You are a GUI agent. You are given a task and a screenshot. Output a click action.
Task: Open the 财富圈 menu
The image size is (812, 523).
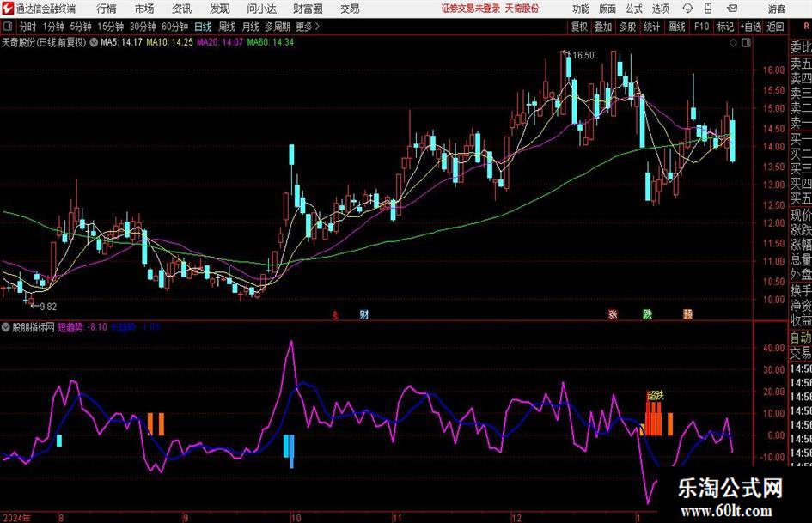tap(308, 9)
